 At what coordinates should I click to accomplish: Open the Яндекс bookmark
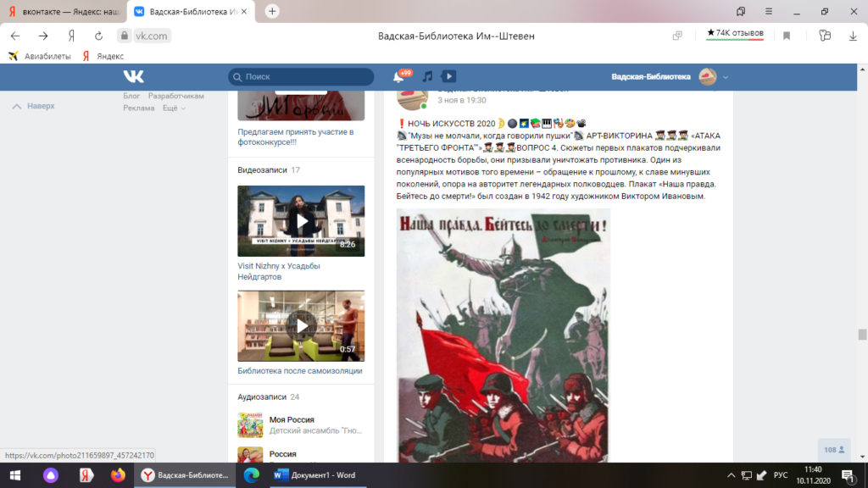click(103, 56)
